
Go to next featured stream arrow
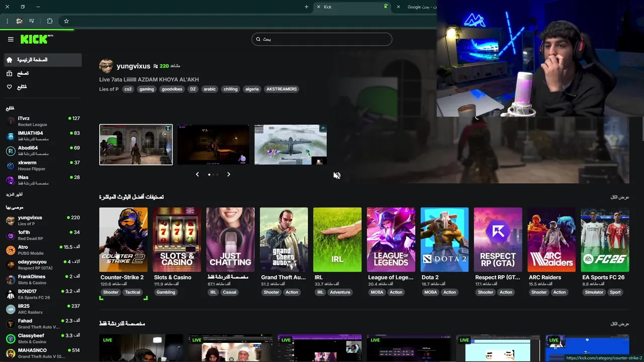coord(228,174)
